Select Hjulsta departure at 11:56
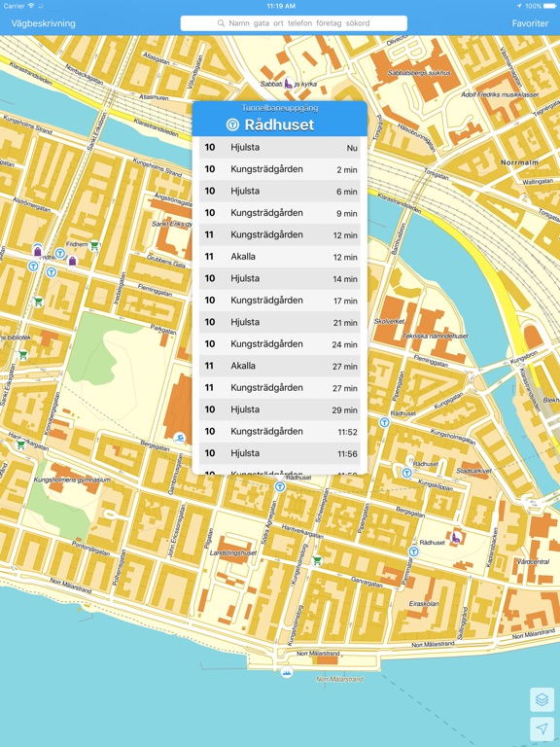Screen dimensions: 560x747 tap(280, 453)
